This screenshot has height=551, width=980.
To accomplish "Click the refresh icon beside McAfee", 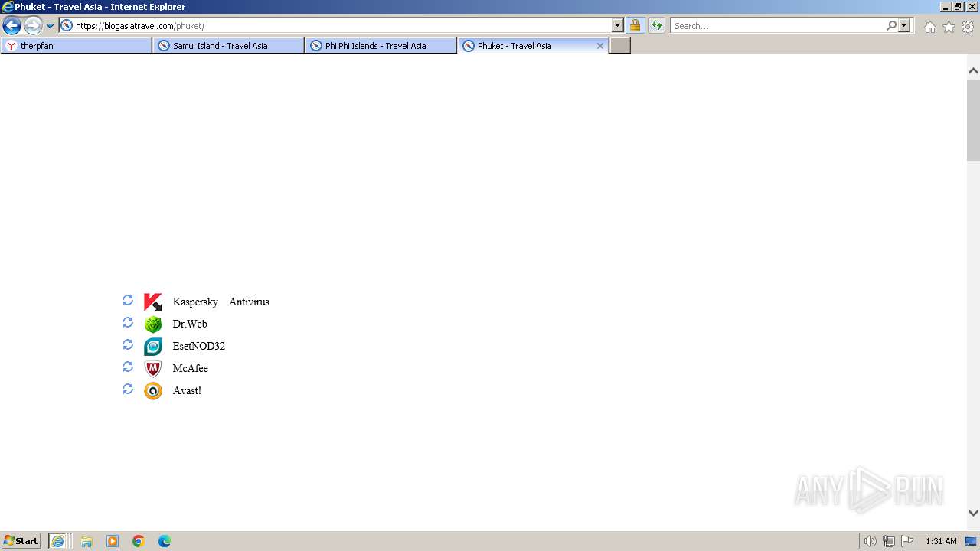I will [128, 367].
